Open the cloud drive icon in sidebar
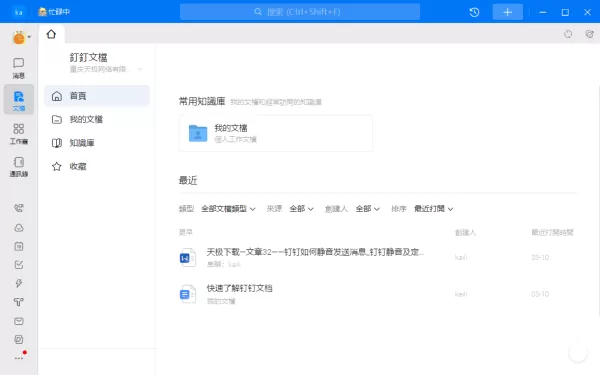 tap(18, 228)
